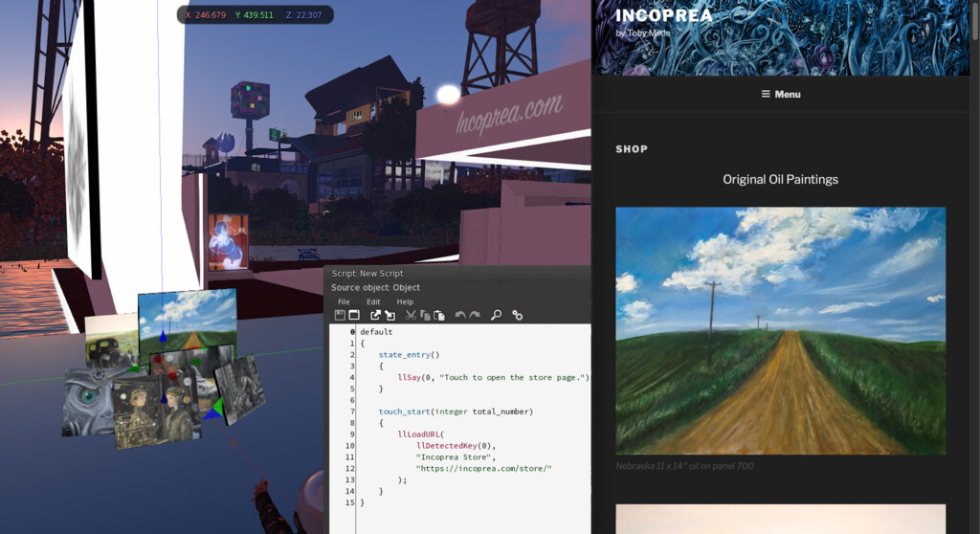Open search with the magnifier icon

[x=496, y=315]
